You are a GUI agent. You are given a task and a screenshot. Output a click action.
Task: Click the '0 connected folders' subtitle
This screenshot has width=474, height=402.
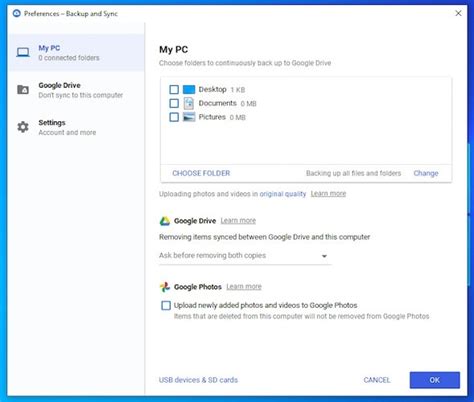tap(69, 58)
